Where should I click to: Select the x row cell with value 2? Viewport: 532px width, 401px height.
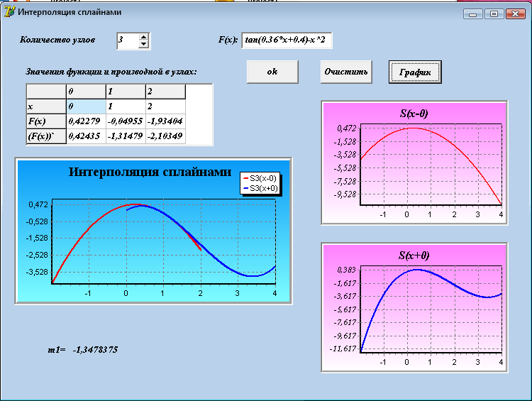click(165, 106)
